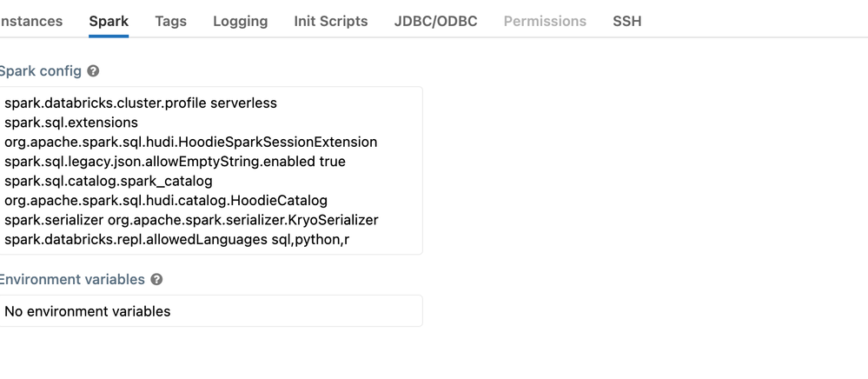Image resolution: width=868 pixels, height=379 pixels.
Task: Select the Spark tab
Action: 109,21
